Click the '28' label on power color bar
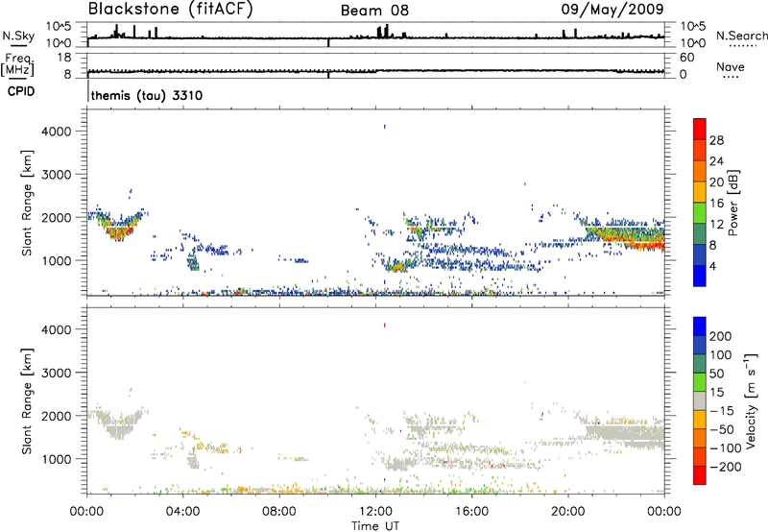This screenshot has height=532, width=768. (x=716, y=140)
